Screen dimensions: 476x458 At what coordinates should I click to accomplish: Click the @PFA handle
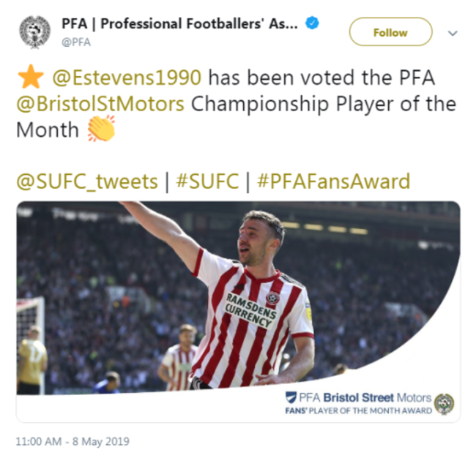[75, 42]
